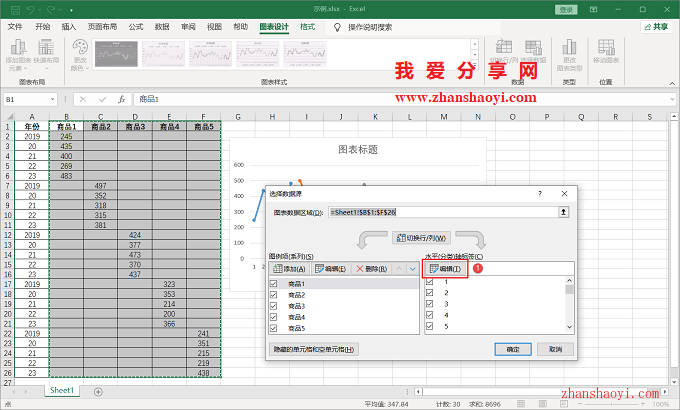Image resolution: width=680 pixels, height=410 pixels.
Task: Click the formula bar cancel X icon
Action: tap(83, 99)
